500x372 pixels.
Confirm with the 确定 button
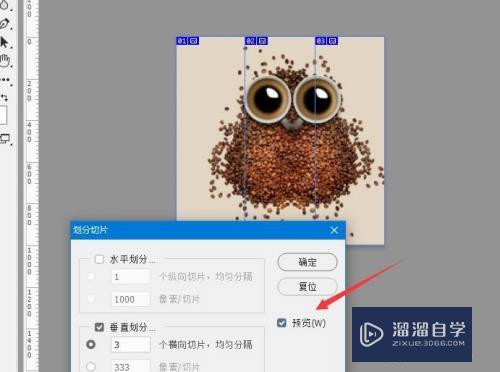click(x=307, y=262)
